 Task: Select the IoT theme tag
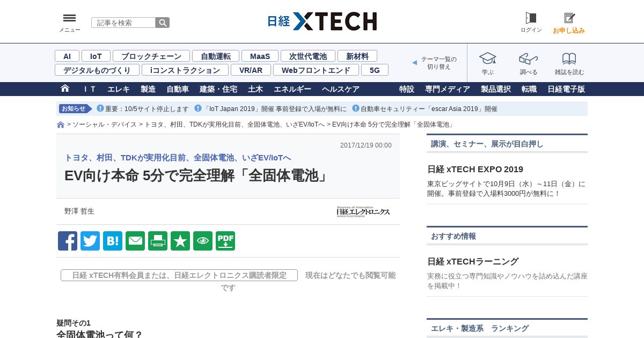[96, 56]
